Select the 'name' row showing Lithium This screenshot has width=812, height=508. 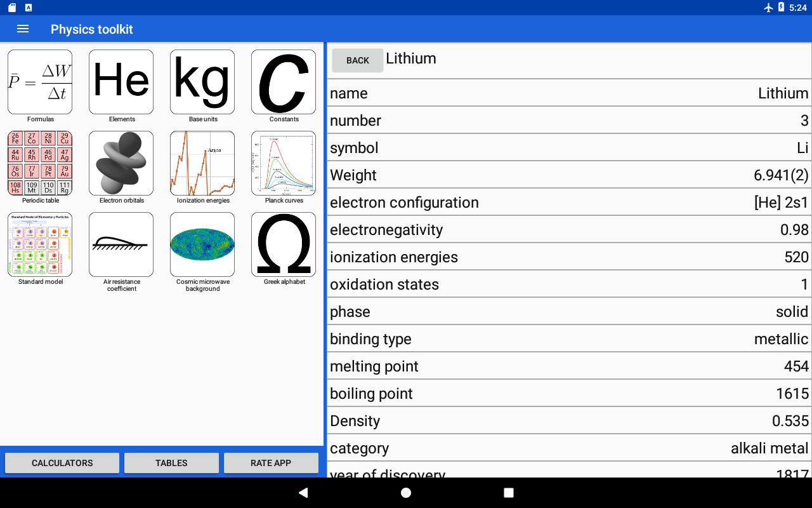(x=569, y=93)
